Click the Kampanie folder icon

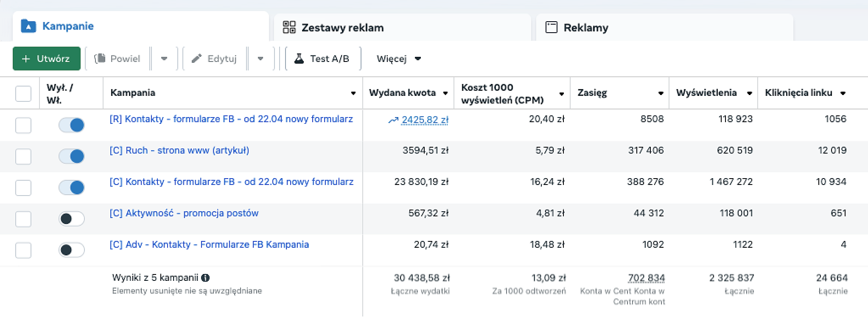[28, 26]
